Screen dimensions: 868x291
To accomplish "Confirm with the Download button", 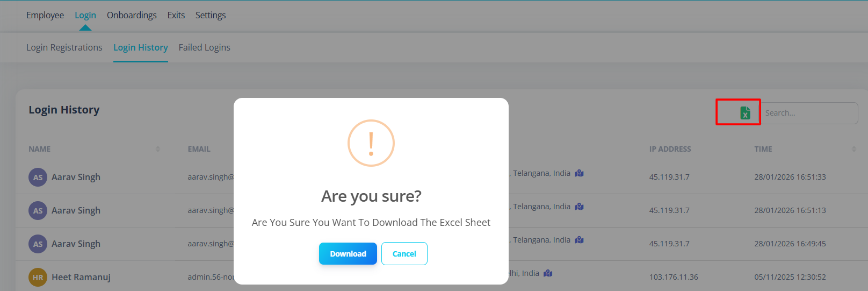I will click(348, 253).
